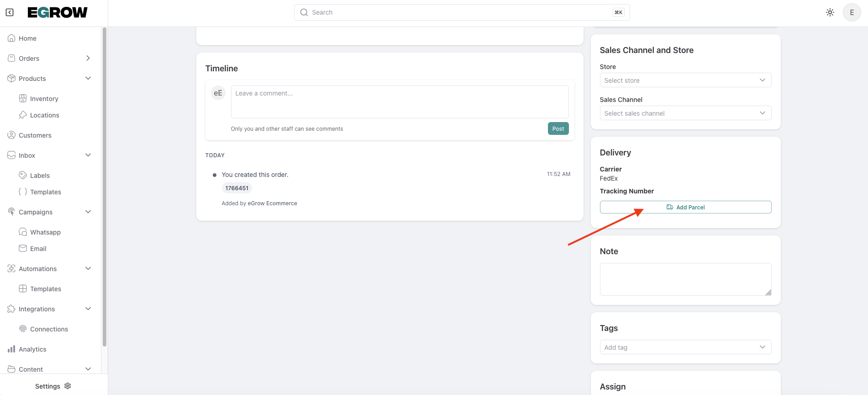This screenshot has width=868, height=395.
Task: Click the sidebar vertical scrollbar
Action: coord(105,183)
